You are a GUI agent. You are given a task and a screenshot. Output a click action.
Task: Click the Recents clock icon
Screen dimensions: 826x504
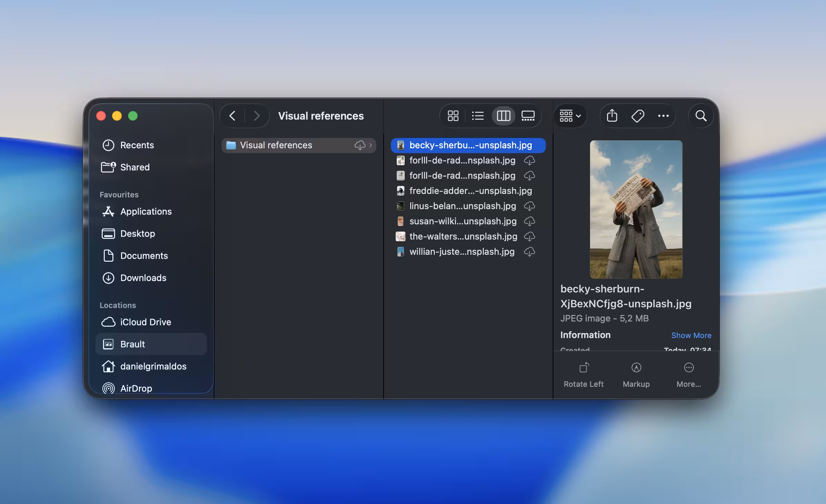(x=109, y=145)
